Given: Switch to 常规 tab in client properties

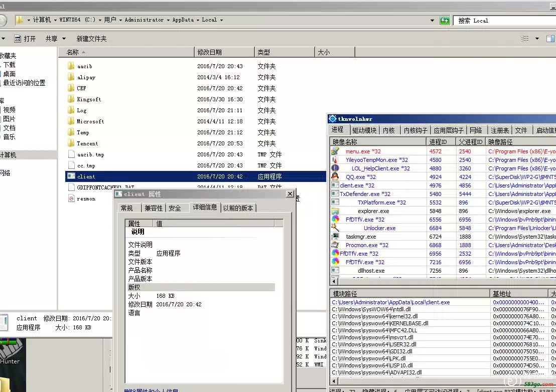Looking at the screenshot, I should click(x=127, y=208).
